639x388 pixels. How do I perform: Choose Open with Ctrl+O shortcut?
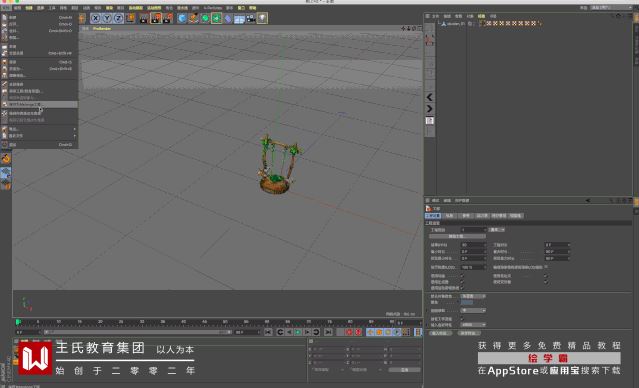tap(39, 24)
